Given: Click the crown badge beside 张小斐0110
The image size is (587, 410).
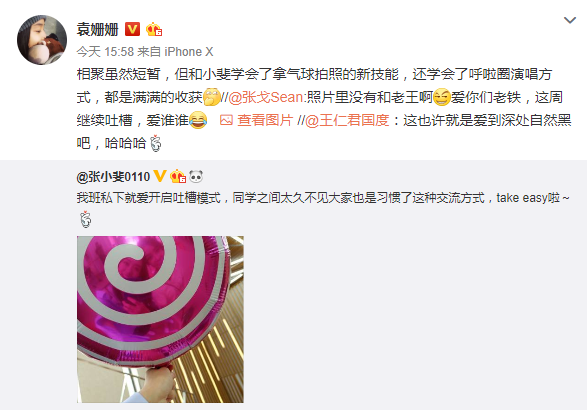Looking at the screenshot, I should (x=178, y=176).
